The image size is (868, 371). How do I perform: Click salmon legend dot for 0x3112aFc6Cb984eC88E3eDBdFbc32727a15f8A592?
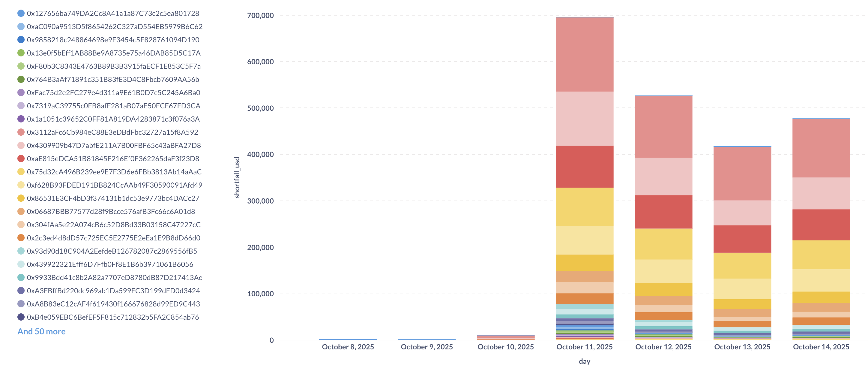tap(21, 132)
